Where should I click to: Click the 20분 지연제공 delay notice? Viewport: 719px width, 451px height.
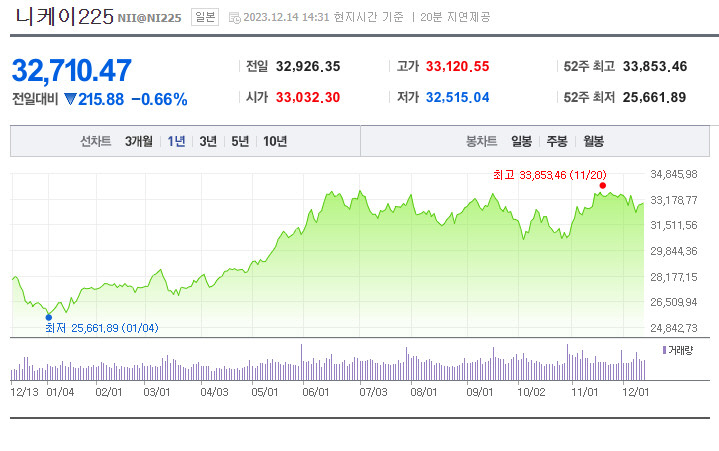pyautogui.click(x=455, y=17)
